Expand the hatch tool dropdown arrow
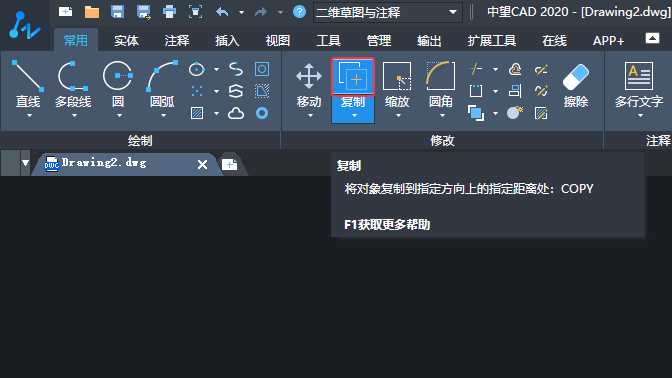Image resolution: width=672 pixels, height=378 pixels. point(216,114)
